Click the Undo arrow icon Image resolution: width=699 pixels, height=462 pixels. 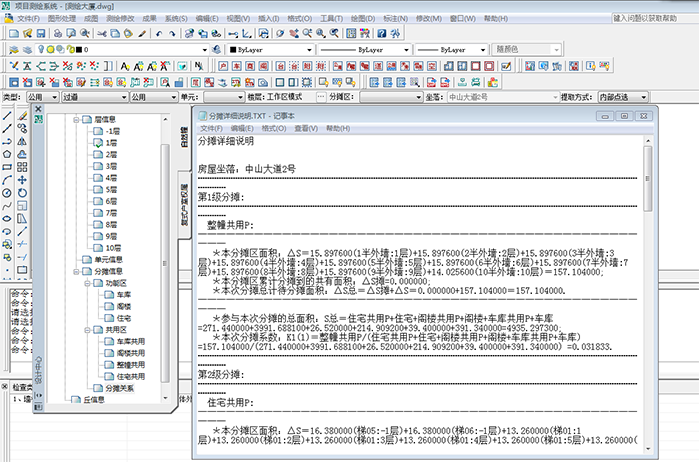pos(159,33)
